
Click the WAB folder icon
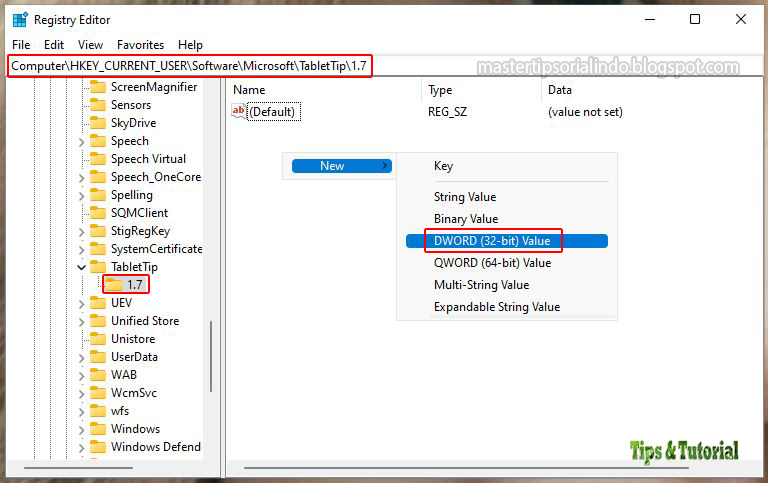tap(98, 375)
